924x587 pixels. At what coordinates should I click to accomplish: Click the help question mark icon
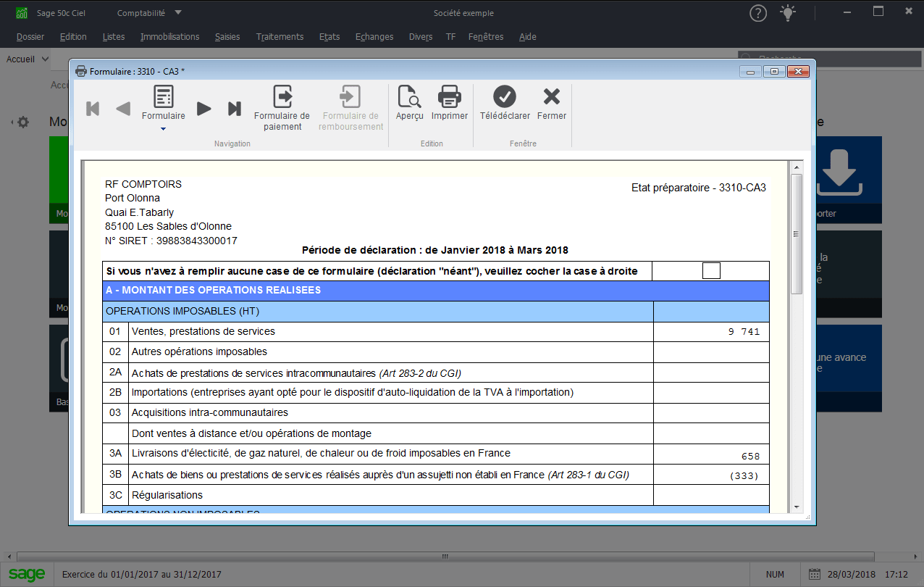coord(758,13)
